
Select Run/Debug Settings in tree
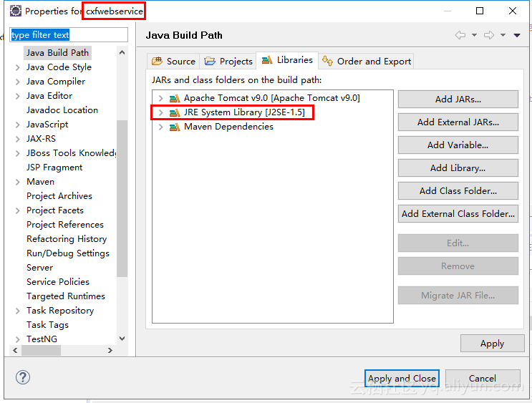(68, 253)
